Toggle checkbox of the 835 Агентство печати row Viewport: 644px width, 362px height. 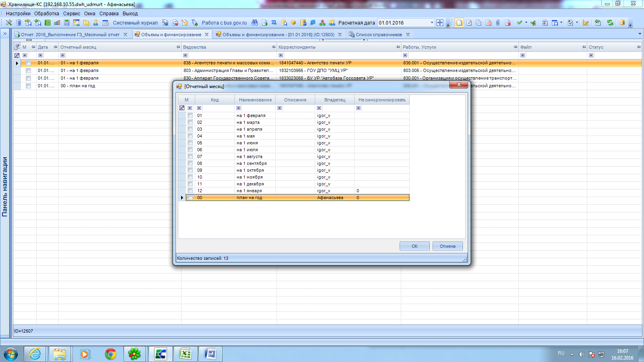[x=28, y=63]
